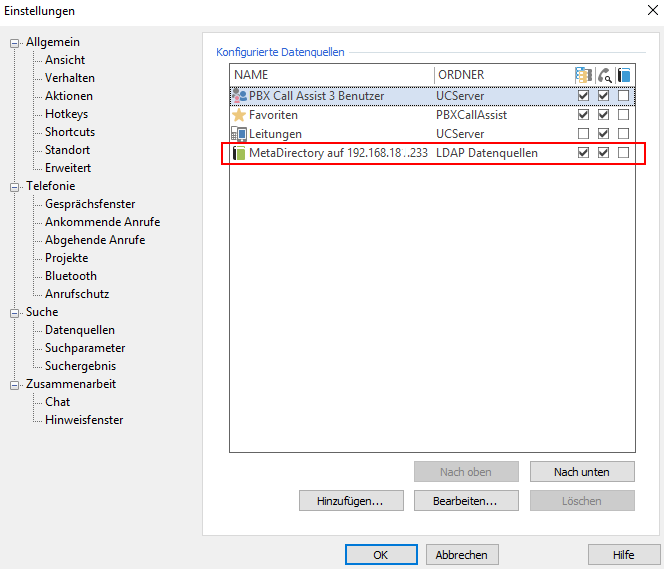Click the Leitungen phone line icon
This screenshot has width=664, height=569.
[x=239, y=134]
